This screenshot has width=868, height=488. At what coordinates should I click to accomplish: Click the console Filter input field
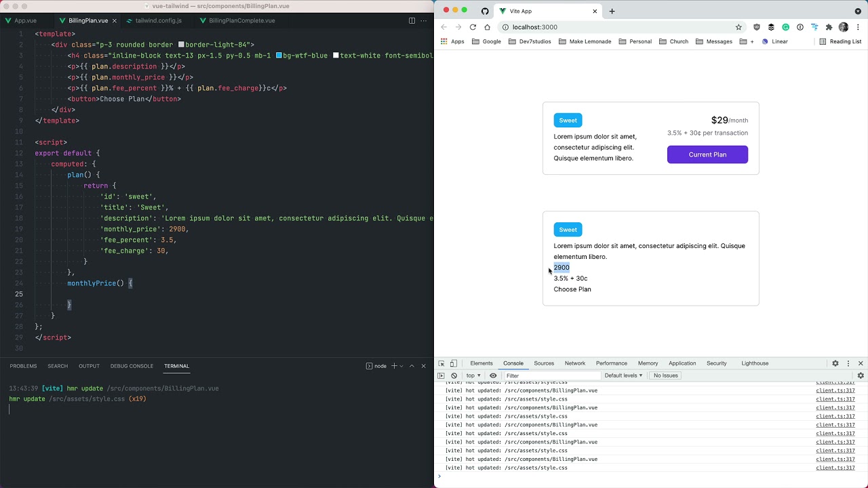pyautogui.click(x=552, y=375)
